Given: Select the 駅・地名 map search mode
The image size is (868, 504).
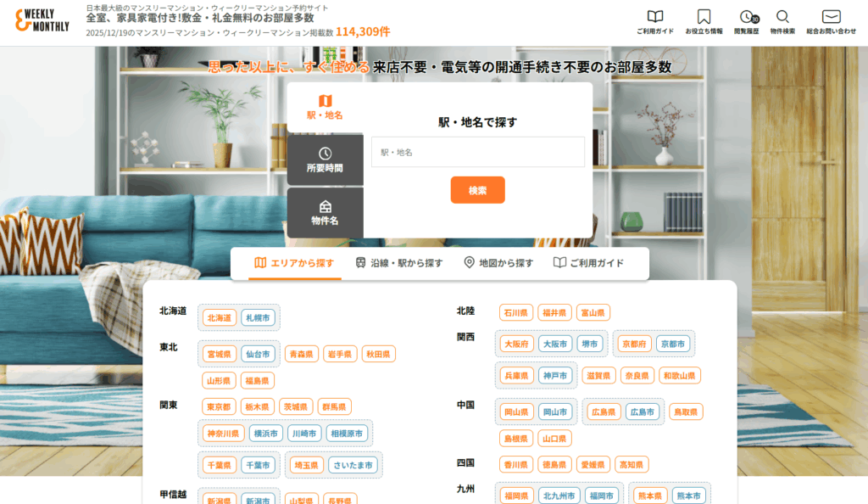Looking at the screenshot, I should 325,107.
